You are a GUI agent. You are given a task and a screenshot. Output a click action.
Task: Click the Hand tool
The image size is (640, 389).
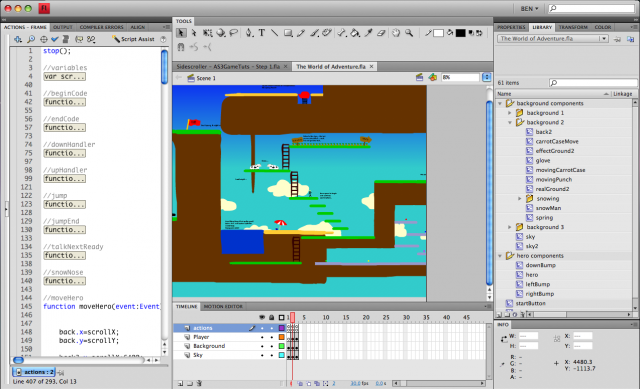point(396,33)
